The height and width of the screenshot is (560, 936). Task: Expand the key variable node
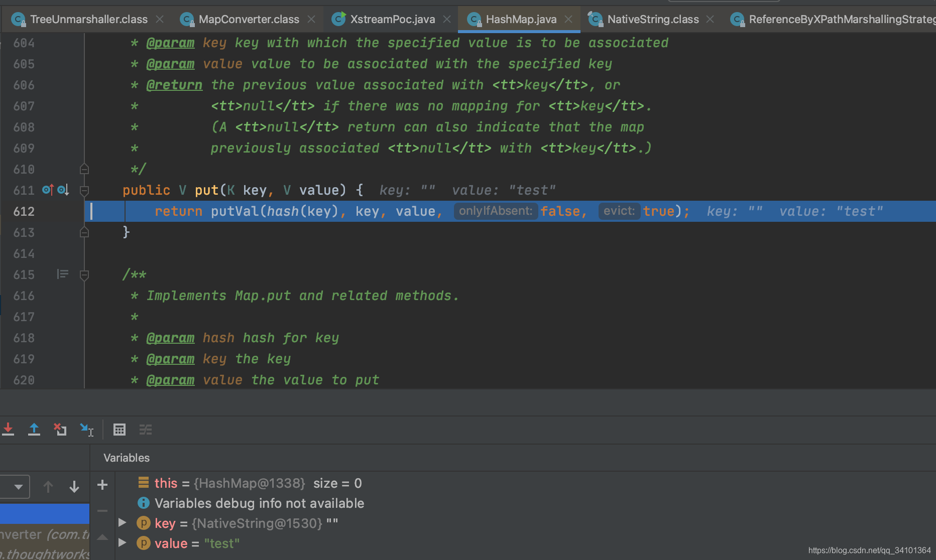122,523
